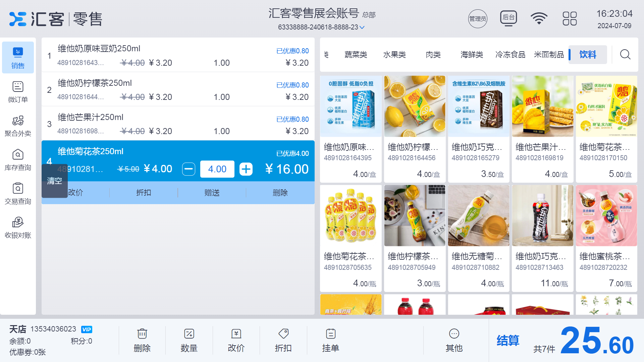Click the 数量 quantity icon

pyautogui.click(x=189, y=340)
